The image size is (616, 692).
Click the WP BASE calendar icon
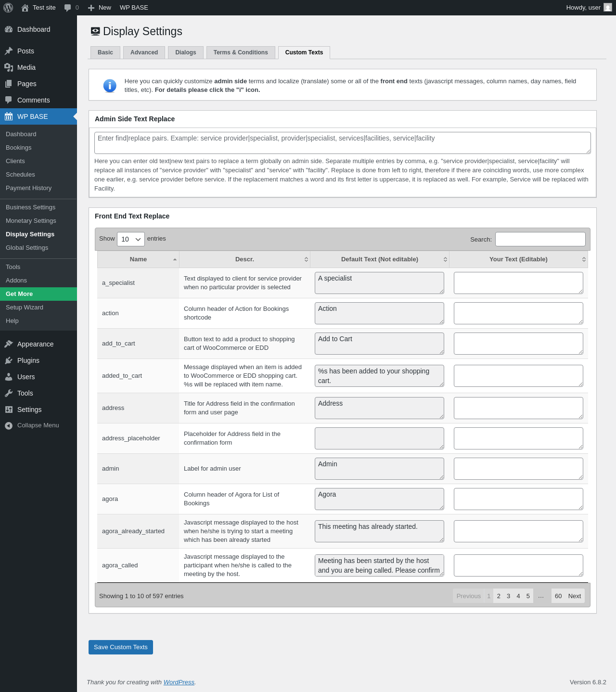coord(9,116)
